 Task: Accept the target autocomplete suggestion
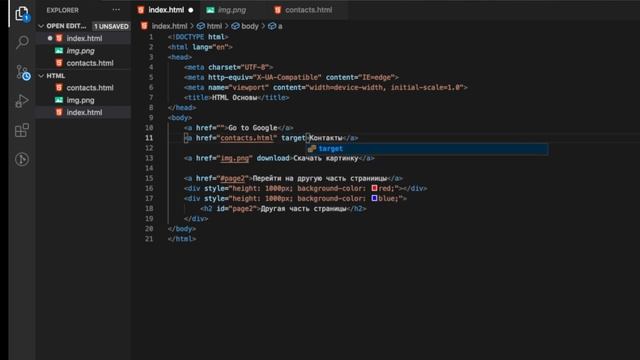click(427, 149)
